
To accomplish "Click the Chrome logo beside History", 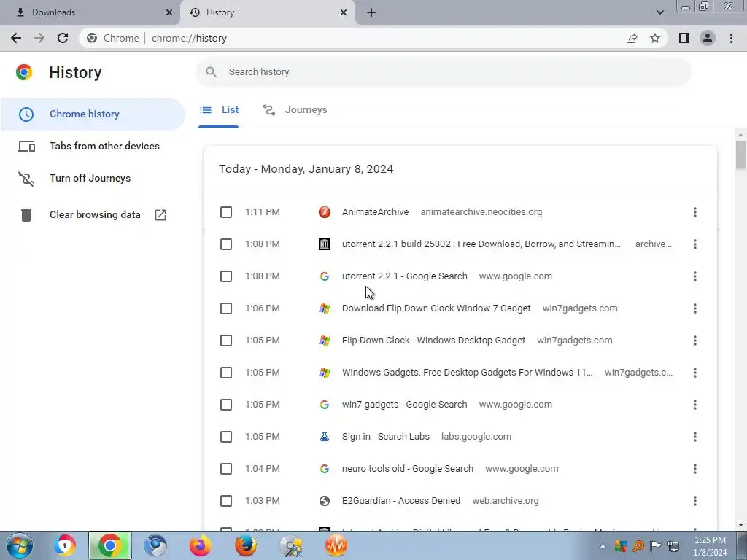I will point(24,72).
